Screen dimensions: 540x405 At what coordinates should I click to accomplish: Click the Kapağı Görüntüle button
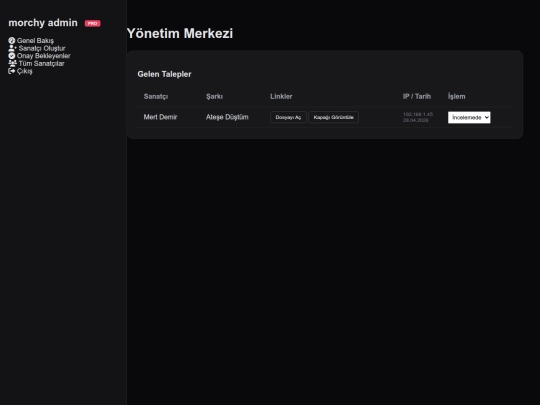coord(333,117)
